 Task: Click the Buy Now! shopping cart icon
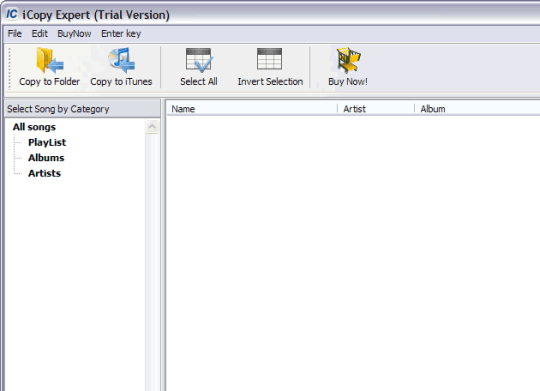(x=348, y=60)
